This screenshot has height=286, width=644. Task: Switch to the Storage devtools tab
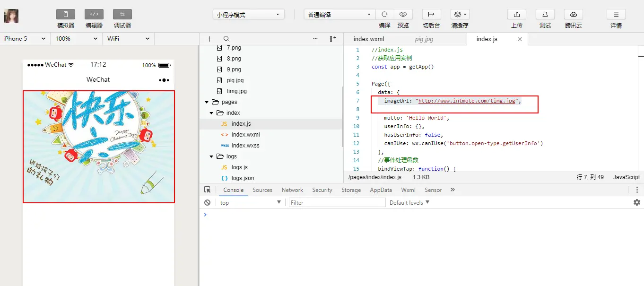click(x=351, y=190)
